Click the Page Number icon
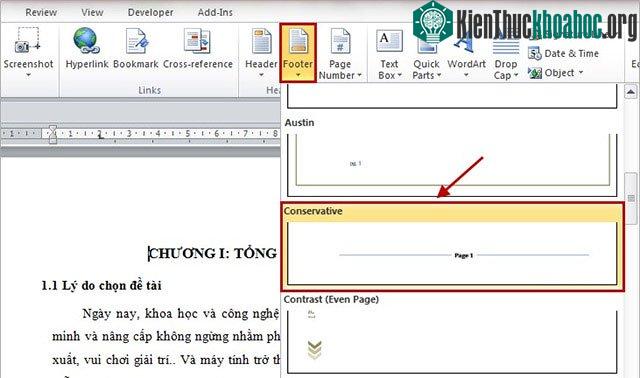Screen dimensions: 640x378 point(340,41)
